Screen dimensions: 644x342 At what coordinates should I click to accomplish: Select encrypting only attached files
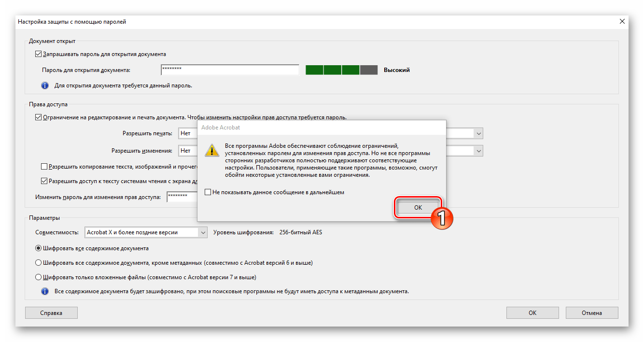(x=38, y=277)
